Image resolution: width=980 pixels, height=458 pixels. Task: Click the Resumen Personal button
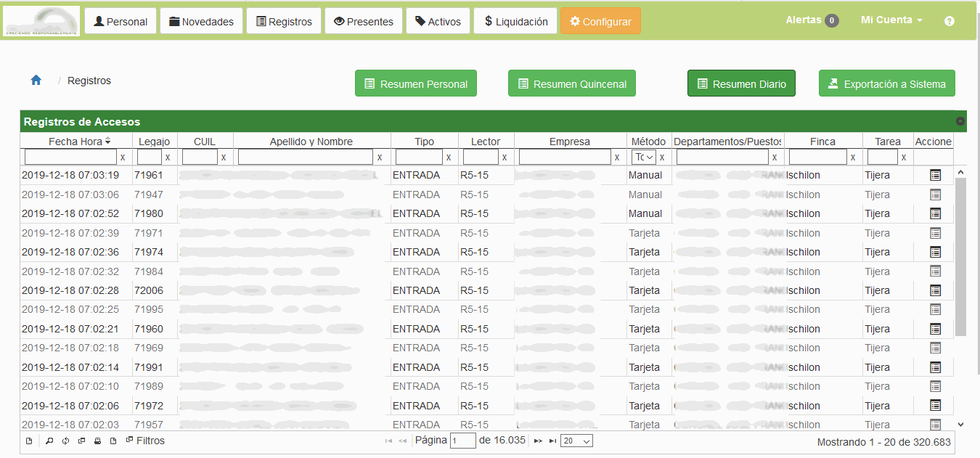point(415,83)
